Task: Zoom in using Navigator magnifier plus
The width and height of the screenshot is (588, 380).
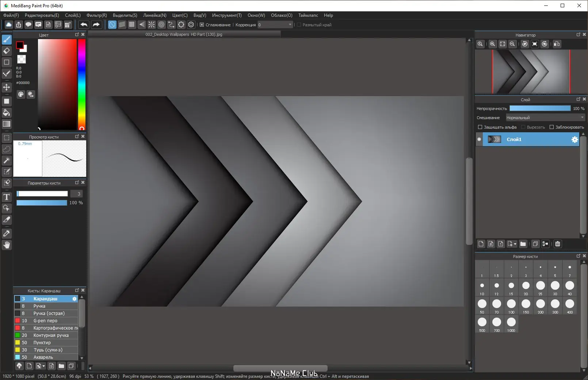Action: click(493, 44)
